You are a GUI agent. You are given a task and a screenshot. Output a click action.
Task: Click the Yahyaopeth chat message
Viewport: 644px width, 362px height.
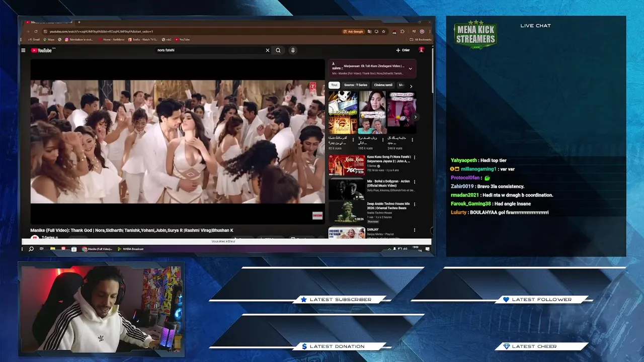478,160
